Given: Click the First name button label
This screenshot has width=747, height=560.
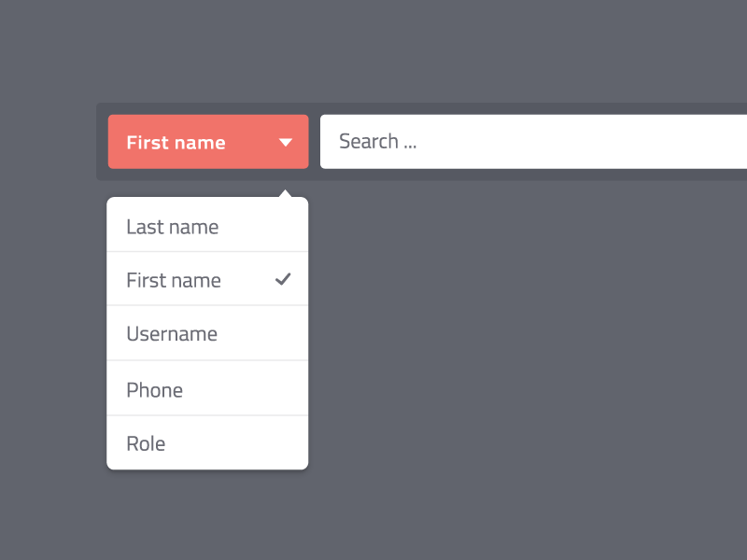Looking at the screenshot, I should 176,142.
